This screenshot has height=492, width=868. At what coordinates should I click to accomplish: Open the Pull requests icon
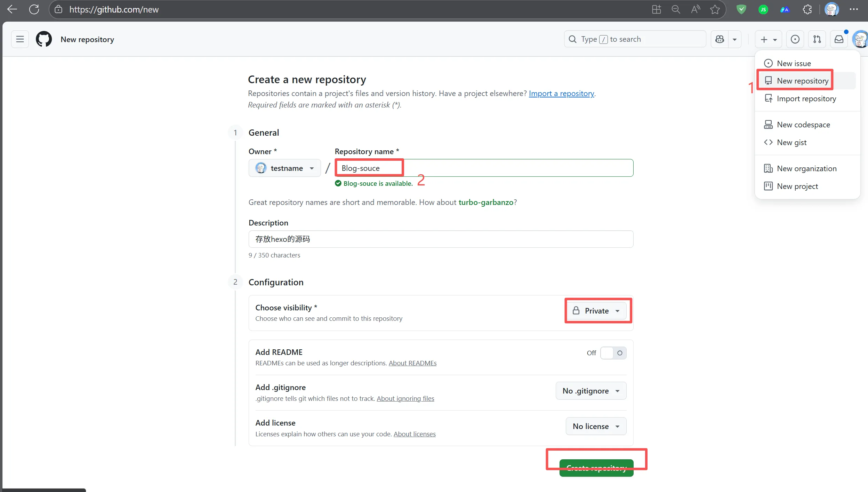tap(817, 39)
